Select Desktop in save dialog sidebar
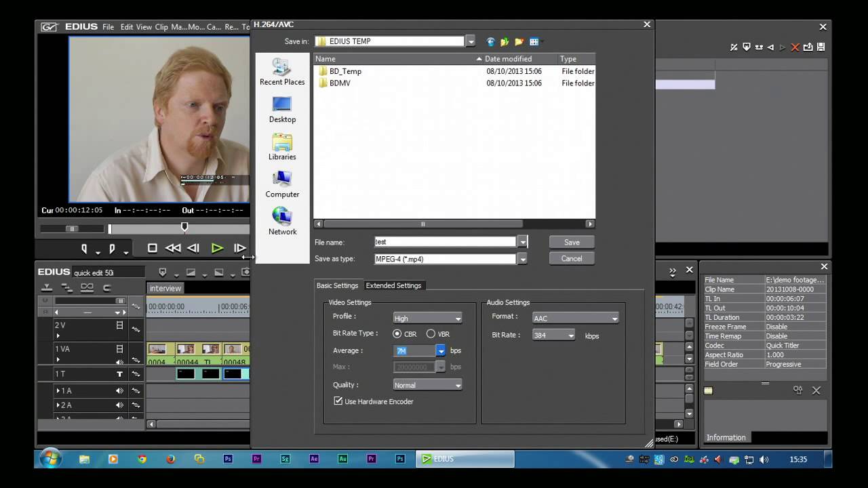Viewport: 868px width, 488px height. click(x=282, y=109)
